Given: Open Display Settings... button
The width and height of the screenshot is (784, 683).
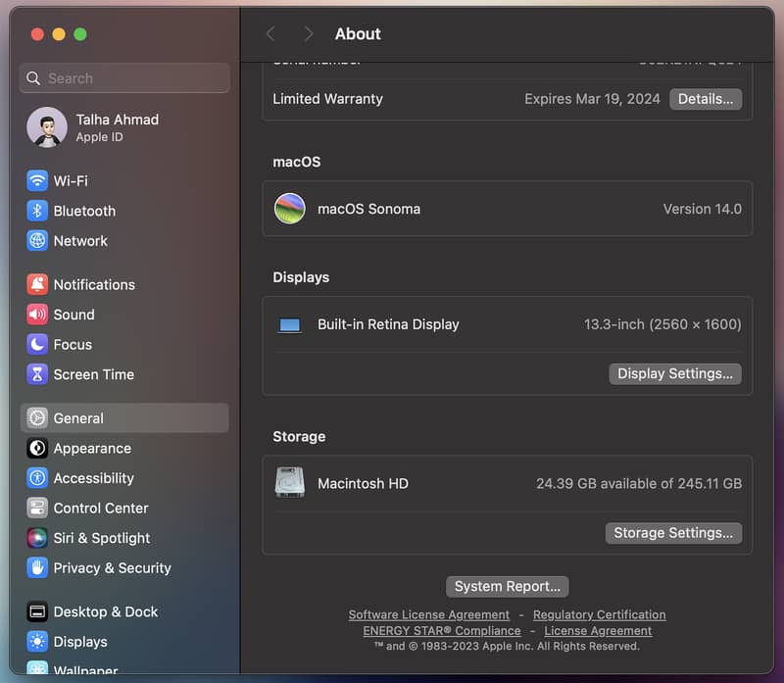Looking at the screenshot, I should point(674,373).
